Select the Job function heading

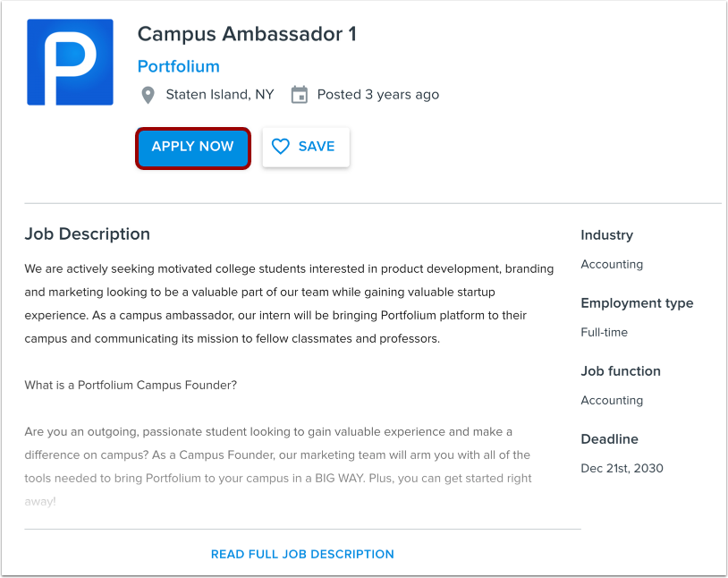coord(621,371)
